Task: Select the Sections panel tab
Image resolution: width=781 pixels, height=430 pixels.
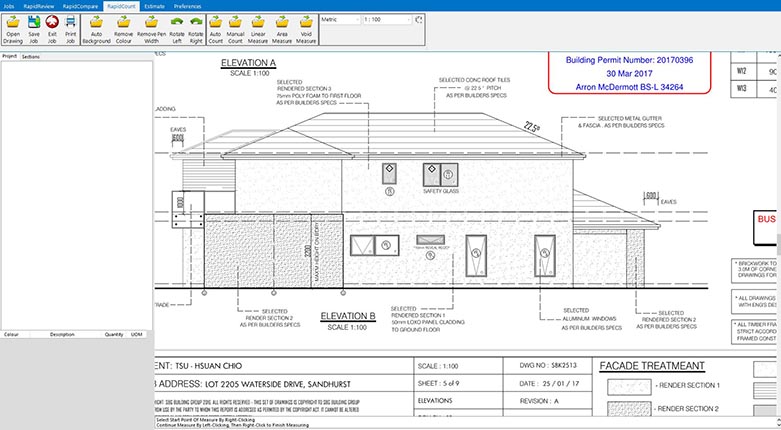Action: pos(31,57)
